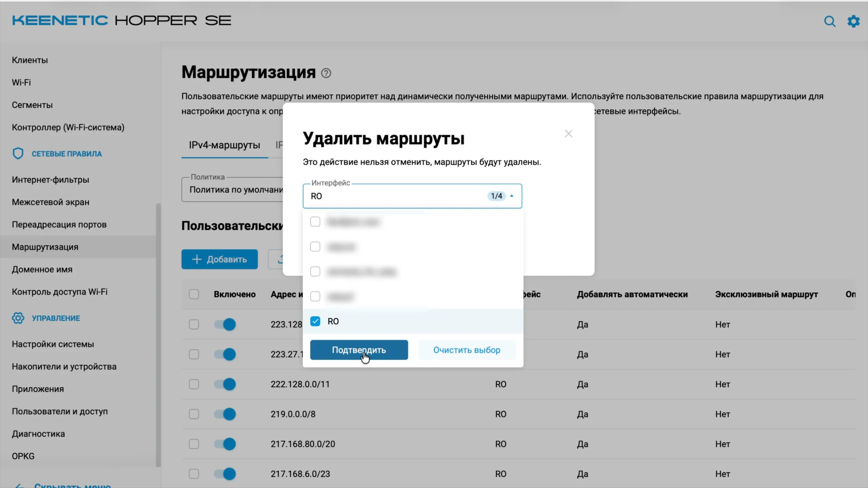Click the Эксклюзивный маршрут column header
Image resolution: width=868 pixels, height=488 pixels.
click(767, 294)
